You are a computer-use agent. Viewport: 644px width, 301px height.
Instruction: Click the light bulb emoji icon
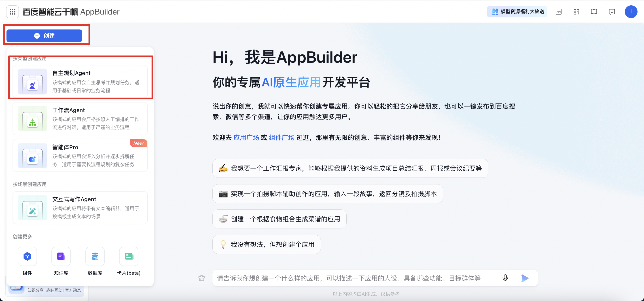tap(223, 244)
